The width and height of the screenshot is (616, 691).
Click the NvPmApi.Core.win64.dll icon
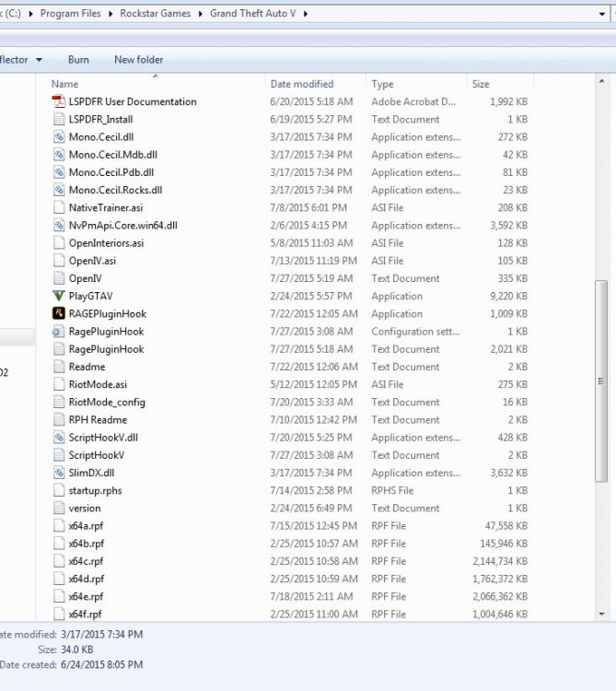click(x=59, y=225)
